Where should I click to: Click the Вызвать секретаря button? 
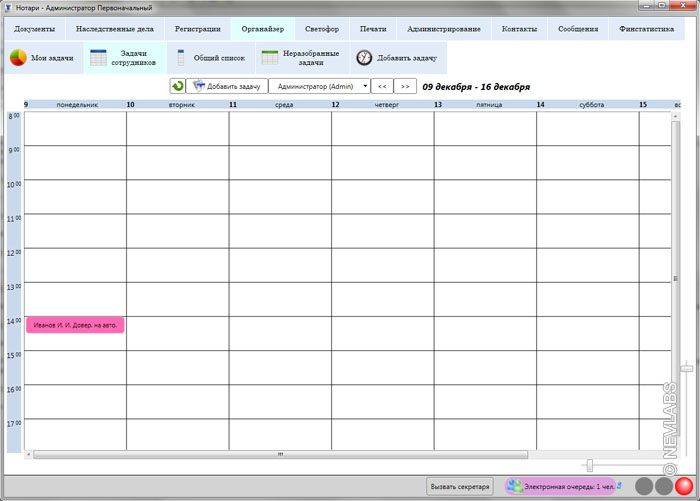pyautogui.click(x=460, y=487)
